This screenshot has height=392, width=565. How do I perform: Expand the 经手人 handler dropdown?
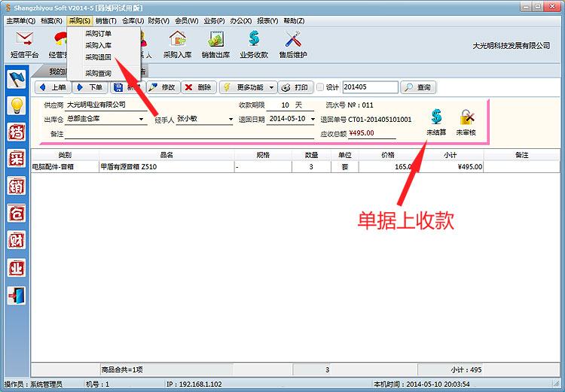(230, 119)
